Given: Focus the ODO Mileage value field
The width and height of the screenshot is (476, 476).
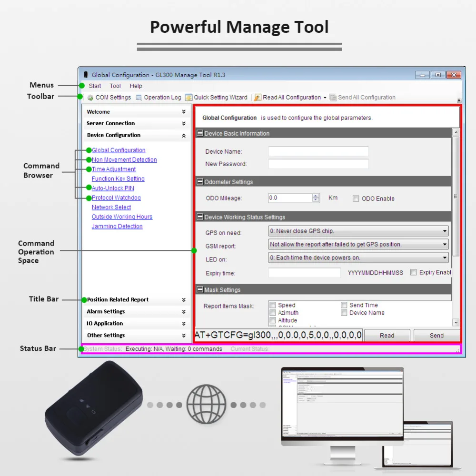Looking at the screenshot, I should (290, 198).
